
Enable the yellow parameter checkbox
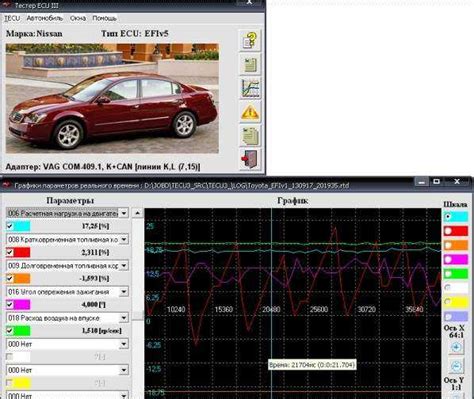[10, 383]
